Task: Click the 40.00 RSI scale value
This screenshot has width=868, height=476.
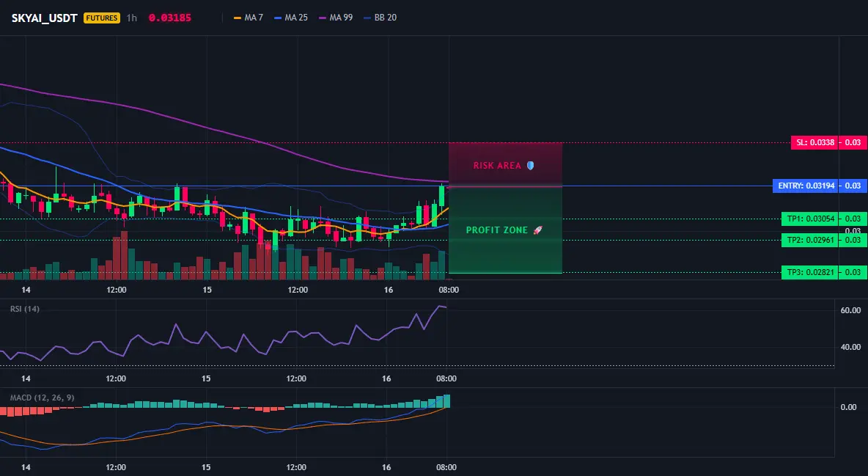Action: click(850, 347)
